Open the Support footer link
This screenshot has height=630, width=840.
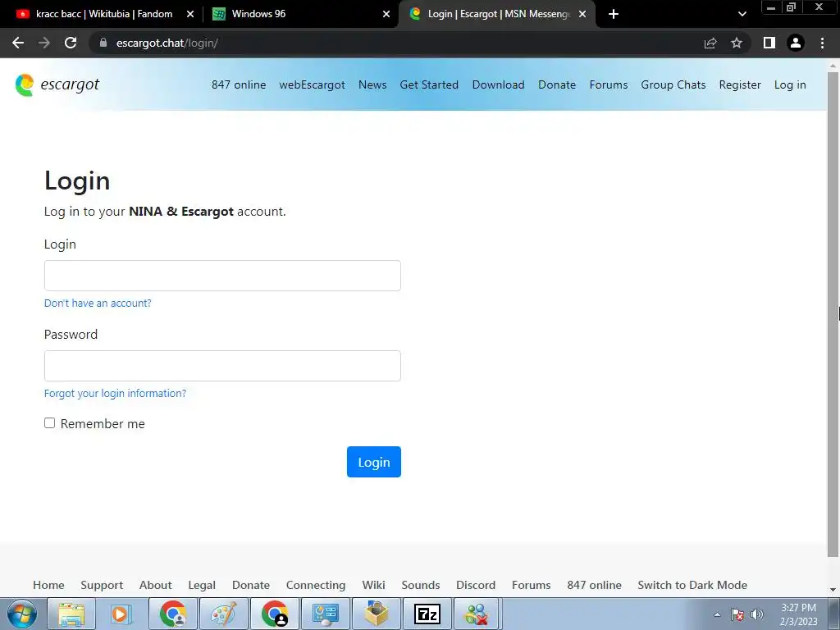(102, 585)
